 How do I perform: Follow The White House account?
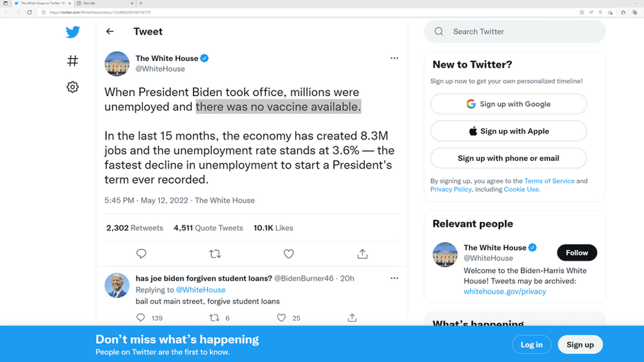(577, 253)
